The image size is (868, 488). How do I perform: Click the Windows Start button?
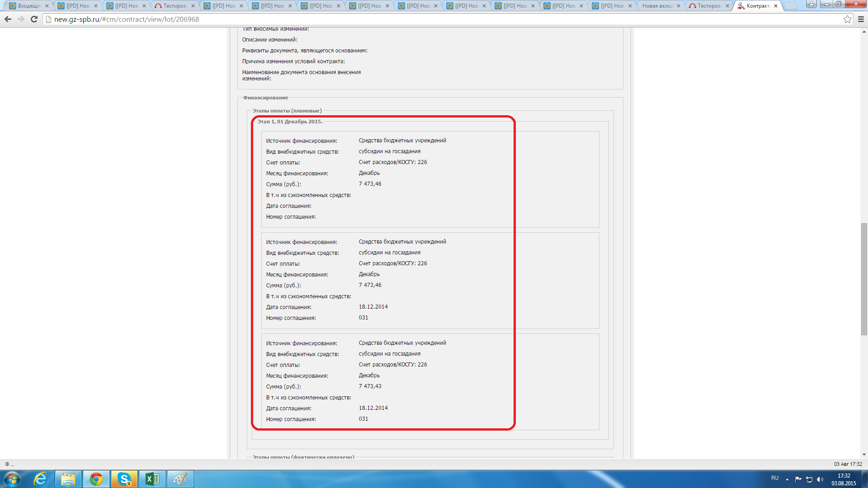point(12,479)
